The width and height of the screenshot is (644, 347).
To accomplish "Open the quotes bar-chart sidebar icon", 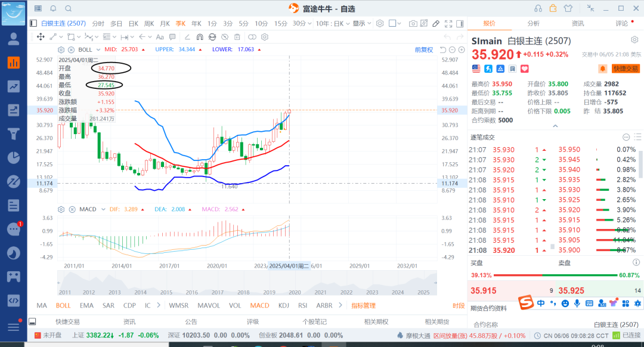I will coord(14,63).
